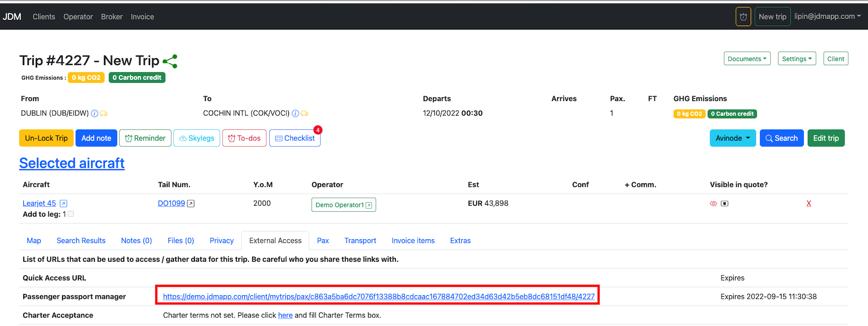Open Broker in the top menu
Viewport: 868px width, 326px height.
112,17
